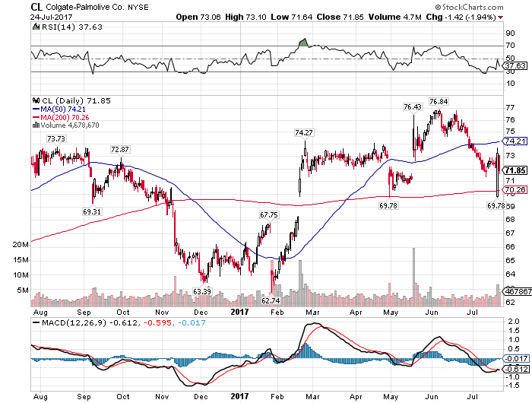
Task: Click the red -0.595 MACD signal value
Action: [x=157, y=322]
